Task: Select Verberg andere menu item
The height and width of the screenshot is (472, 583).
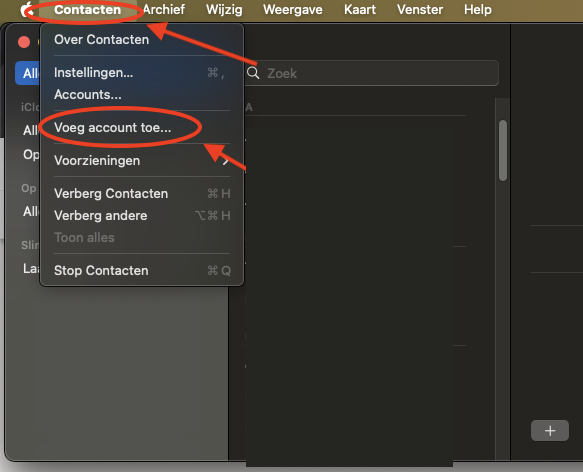Action: 142,215
